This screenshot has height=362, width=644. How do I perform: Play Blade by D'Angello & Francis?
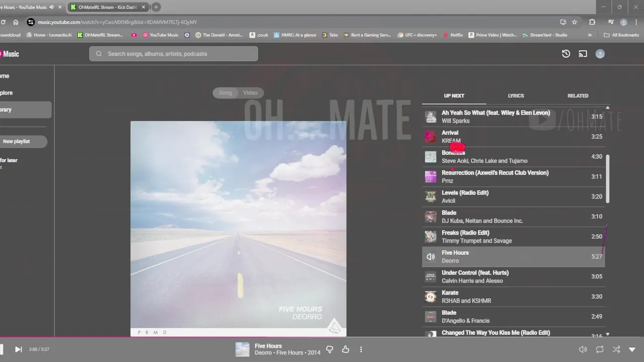click(513, 317)
